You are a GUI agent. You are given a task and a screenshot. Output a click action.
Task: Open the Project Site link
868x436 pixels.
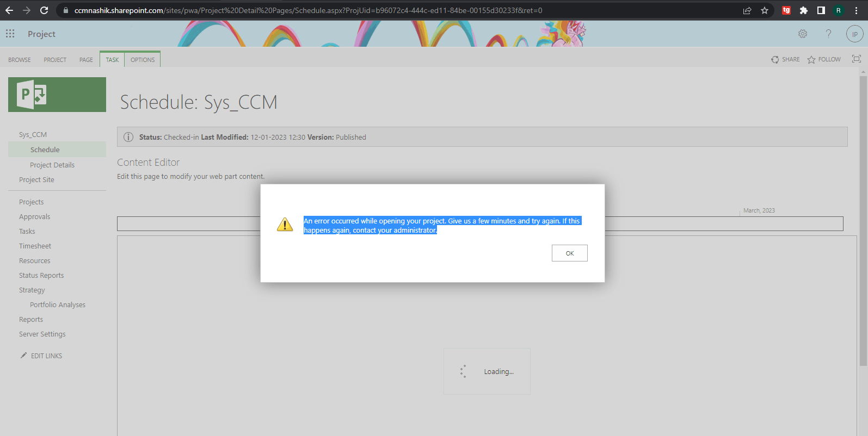coord(36,180)
